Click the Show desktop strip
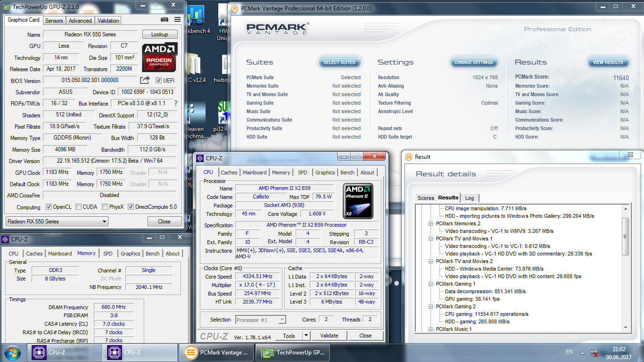Image resolution: width=644 pixels, height=362 pixels. 641,353
